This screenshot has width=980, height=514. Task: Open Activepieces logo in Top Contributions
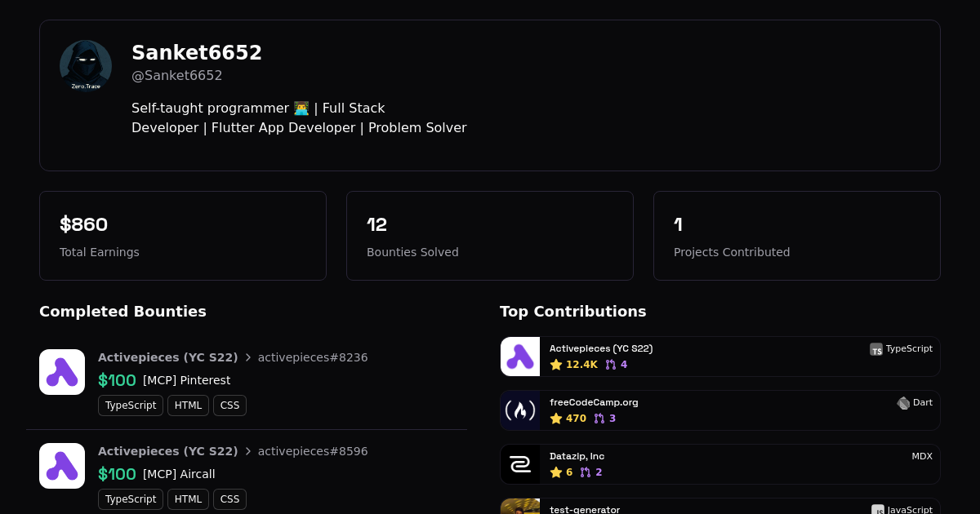click(x=520, y=357)
